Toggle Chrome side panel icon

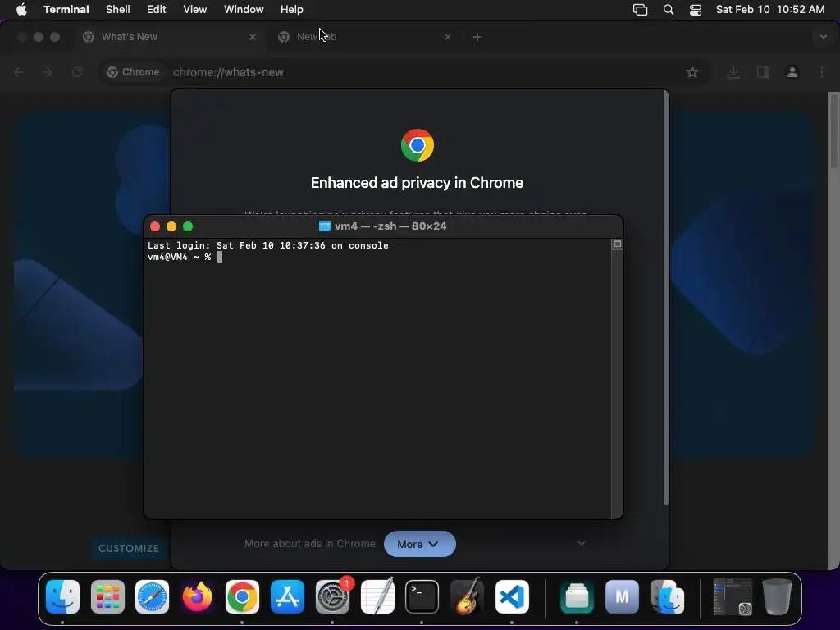click(762, 72)
